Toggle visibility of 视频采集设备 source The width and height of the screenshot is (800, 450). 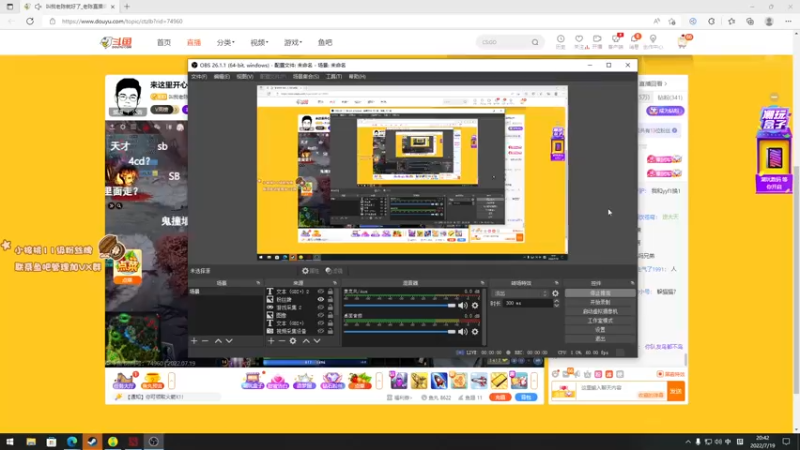321,331
